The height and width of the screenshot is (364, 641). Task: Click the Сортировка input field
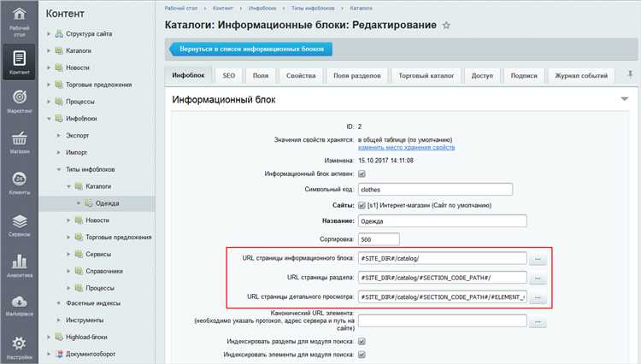coord(379,239)
